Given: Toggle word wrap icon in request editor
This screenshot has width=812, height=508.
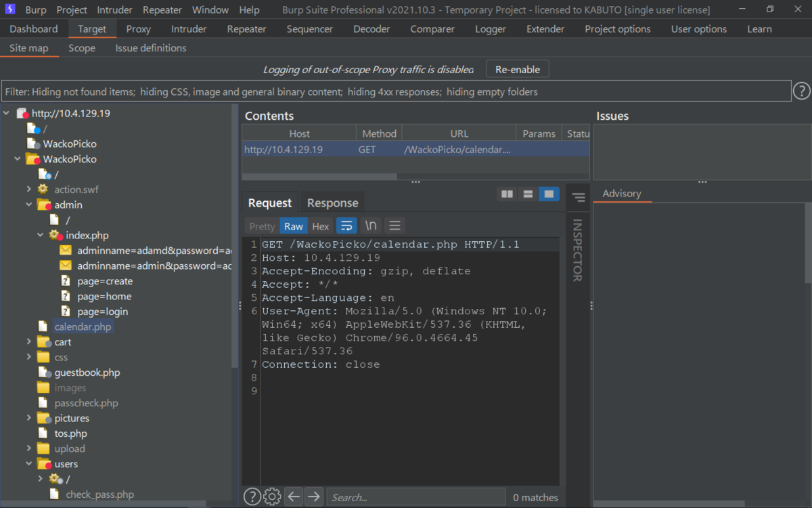Looking at the screenshot, I should 346,226.
